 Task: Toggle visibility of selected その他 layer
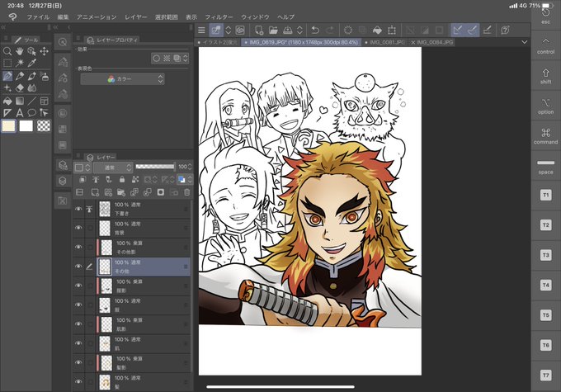78,267
